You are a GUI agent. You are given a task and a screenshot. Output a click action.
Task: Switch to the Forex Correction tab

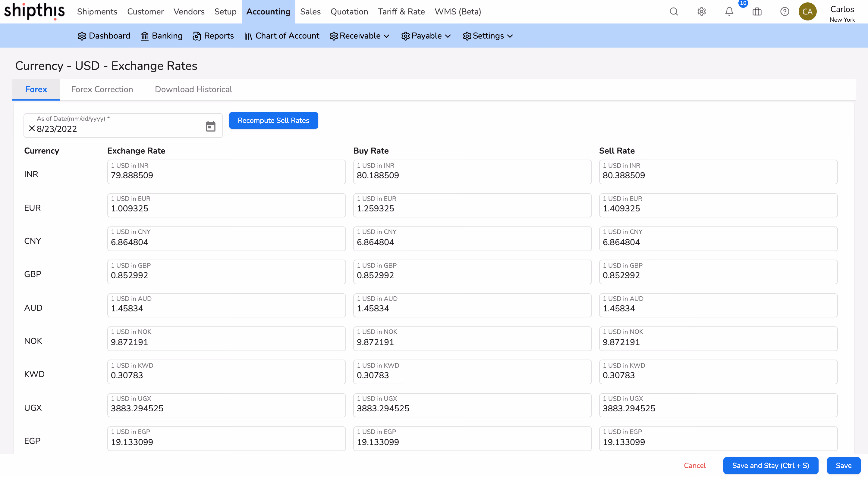(x=102, y=89)
